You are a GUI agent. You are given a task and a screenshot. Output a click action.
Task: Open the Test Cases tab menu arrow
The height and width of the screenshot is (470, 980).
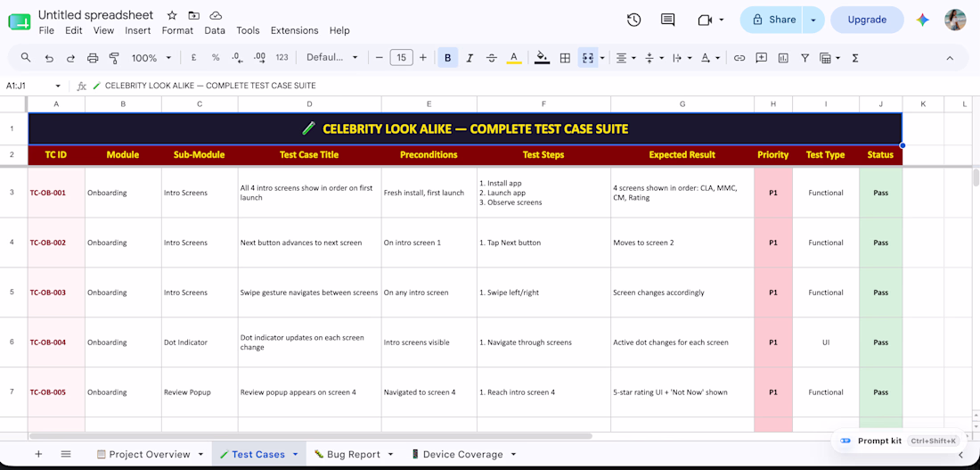(295, 454)
